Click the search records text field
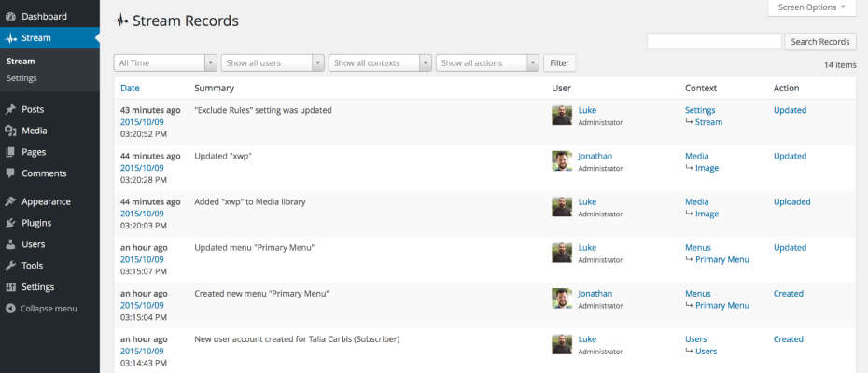 (x=714, y=42)
